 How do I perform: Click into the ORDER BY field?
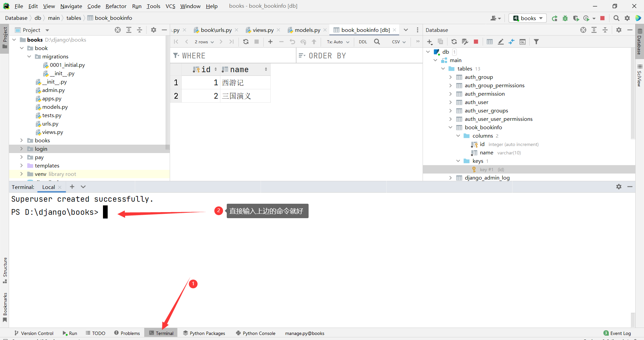click(x=360, y=56)
